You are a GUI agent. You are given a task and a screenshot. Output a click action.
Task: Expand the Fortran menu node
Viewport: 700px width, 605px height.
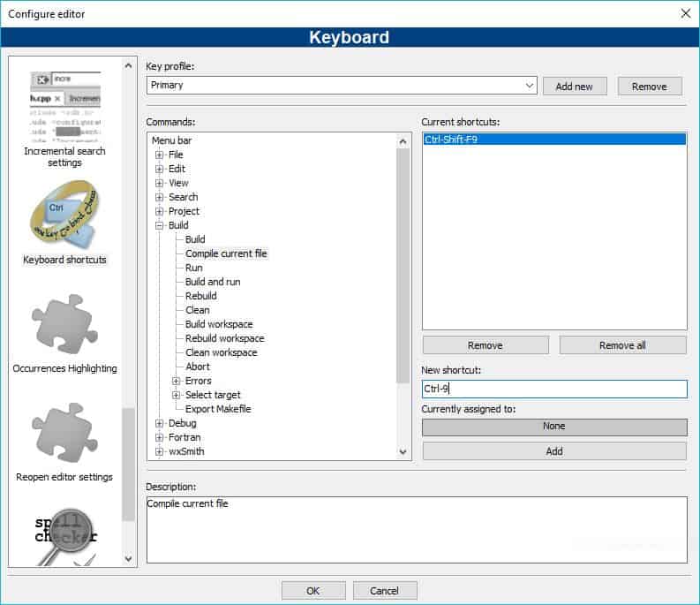pyautogui.click(x=160, y=437)
